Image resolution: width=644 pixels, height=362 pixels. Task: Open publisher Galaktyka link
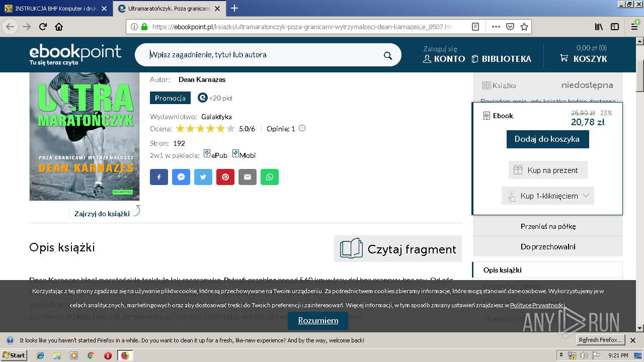click(x=216, y=117)
